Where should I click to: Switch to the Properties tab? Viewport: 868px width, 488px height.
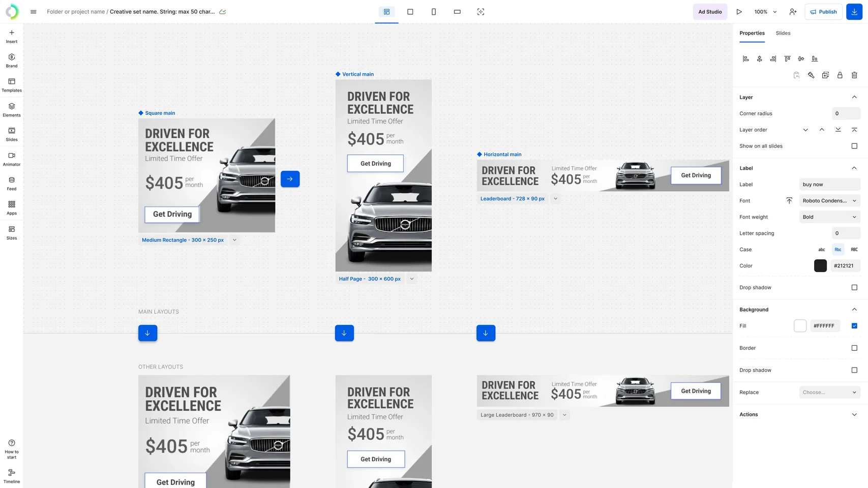coord(752,33)
